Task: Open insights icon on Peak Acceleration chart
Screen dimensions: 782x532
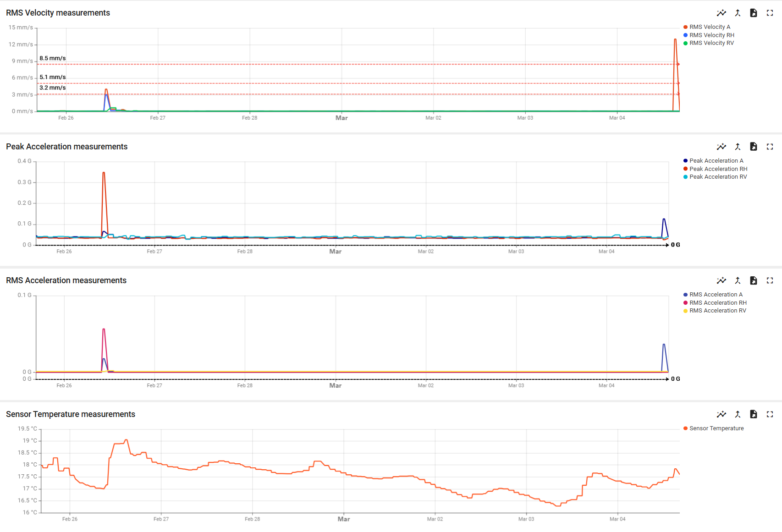Action: [x=721, y=147]
